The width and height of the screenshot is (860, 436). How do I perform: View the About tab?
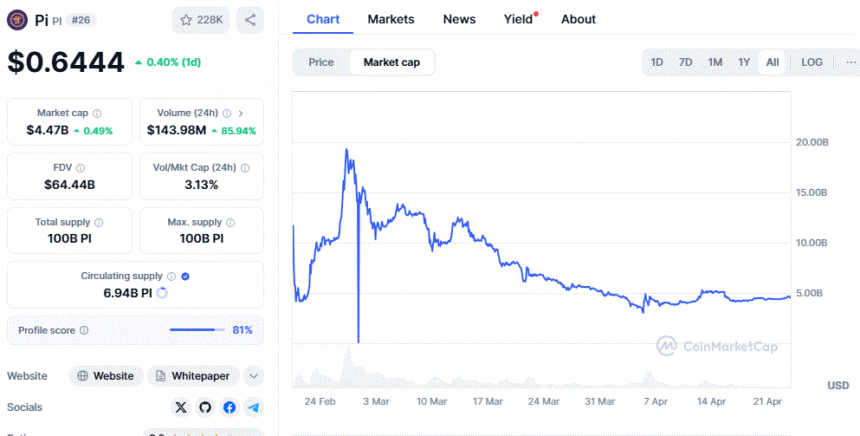(578, 19)
